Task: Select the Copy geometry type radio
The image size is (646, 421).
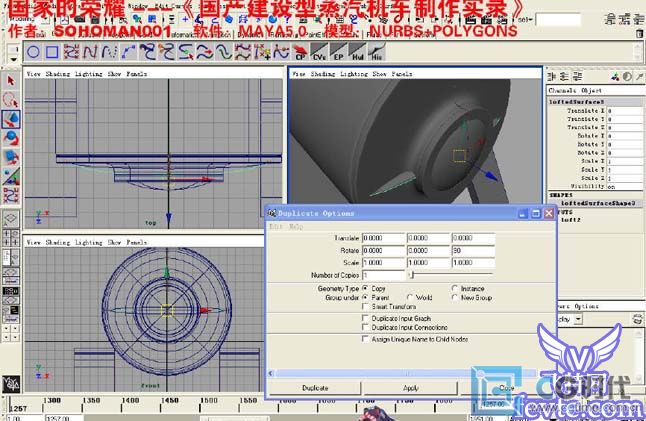Action: point(365,288)
